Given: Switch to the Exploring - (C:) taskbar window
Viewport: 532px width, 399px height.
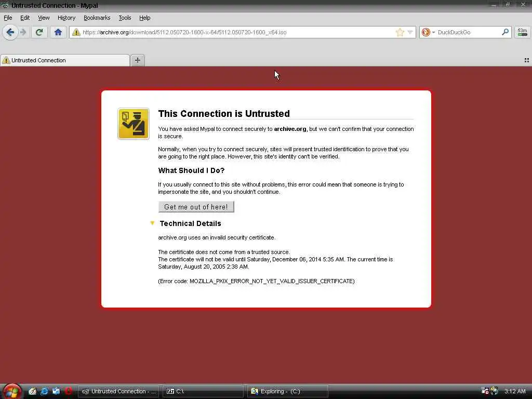Looking at the screenshot, I should coord(288,391).
